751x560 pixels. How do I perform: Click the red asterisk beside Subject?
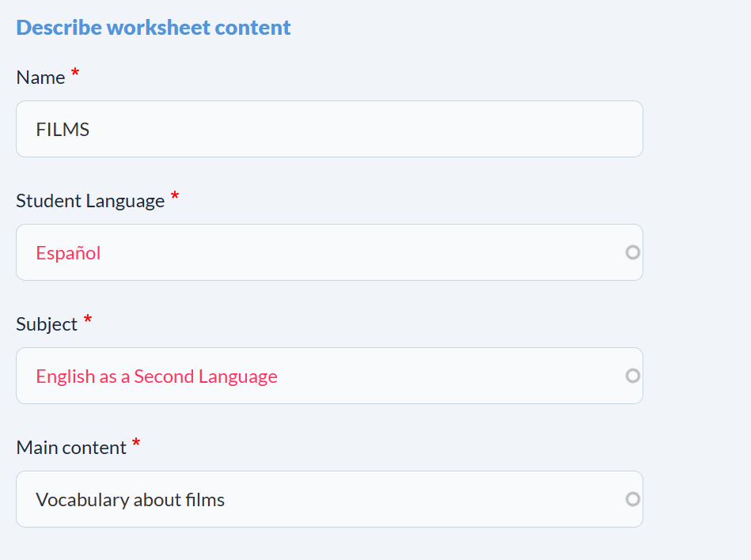(88, 320)
